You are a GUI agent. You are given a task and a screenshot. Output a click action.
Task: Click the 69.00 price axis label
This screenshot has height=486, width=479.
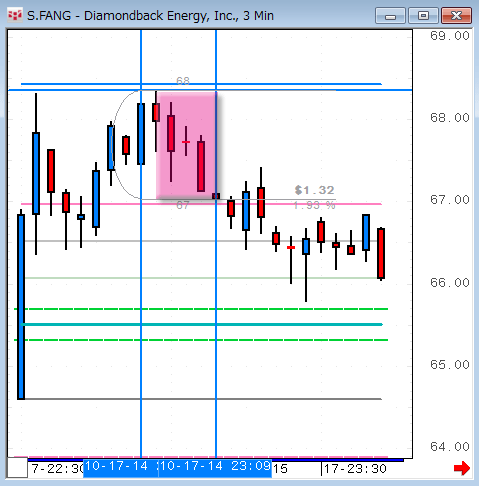[x=450, y=36]
